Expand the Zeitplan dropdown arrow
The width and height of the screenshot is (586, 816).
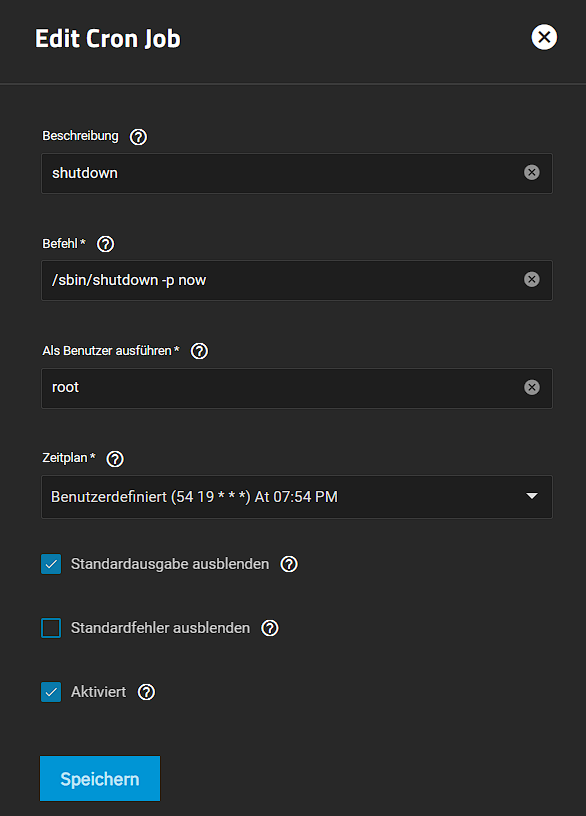tap(531, 496)
